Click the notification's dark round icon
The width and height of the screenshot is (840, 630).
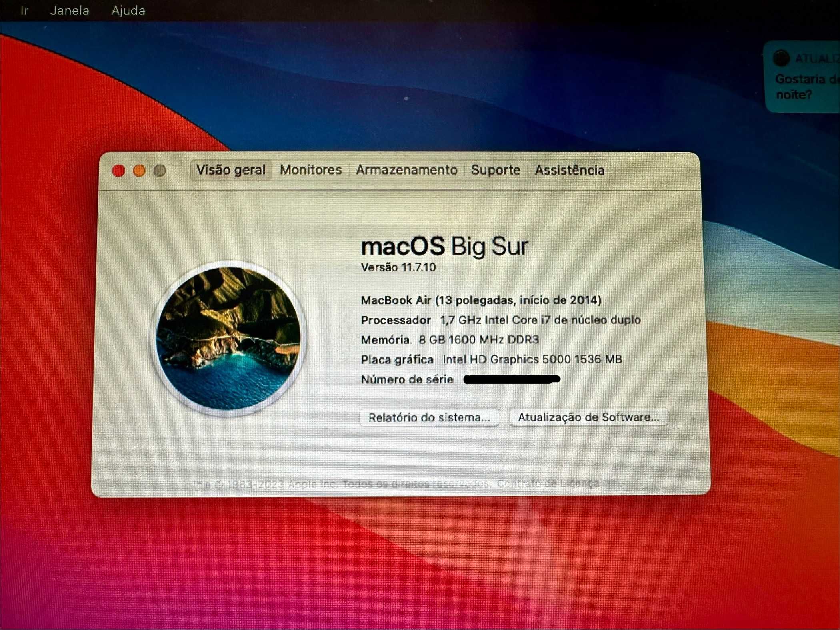pyautogui.click(x=781, y=58)
